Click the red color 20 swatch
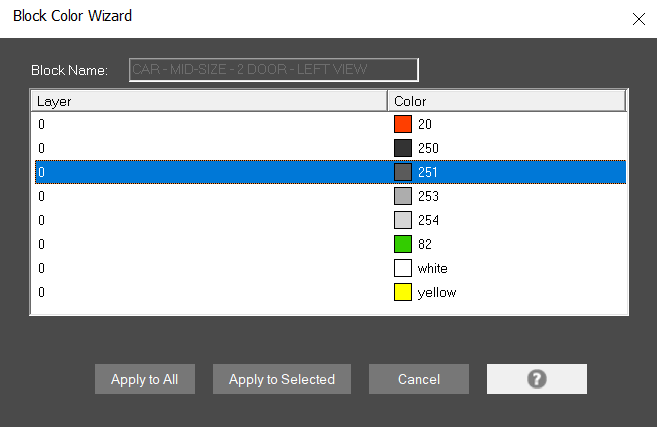Viewport: 657px width, 427px height. [x=403, y=124]
